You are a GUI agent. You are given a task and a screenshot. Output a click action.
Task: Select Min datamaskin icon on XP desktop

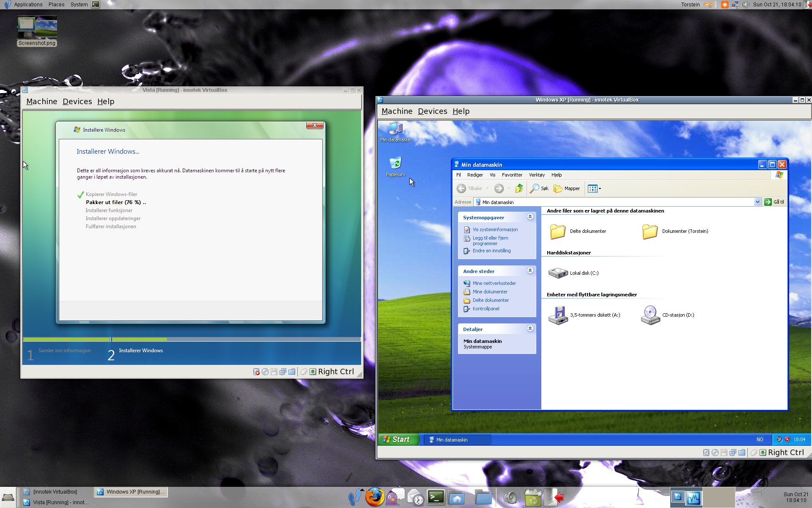(395, 132)
